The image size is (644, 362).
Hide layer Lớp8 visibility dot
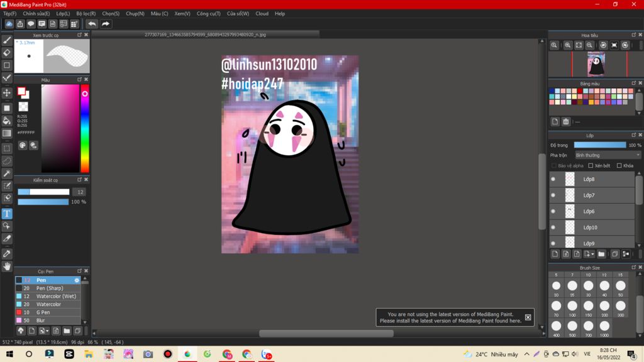point(553,179)
